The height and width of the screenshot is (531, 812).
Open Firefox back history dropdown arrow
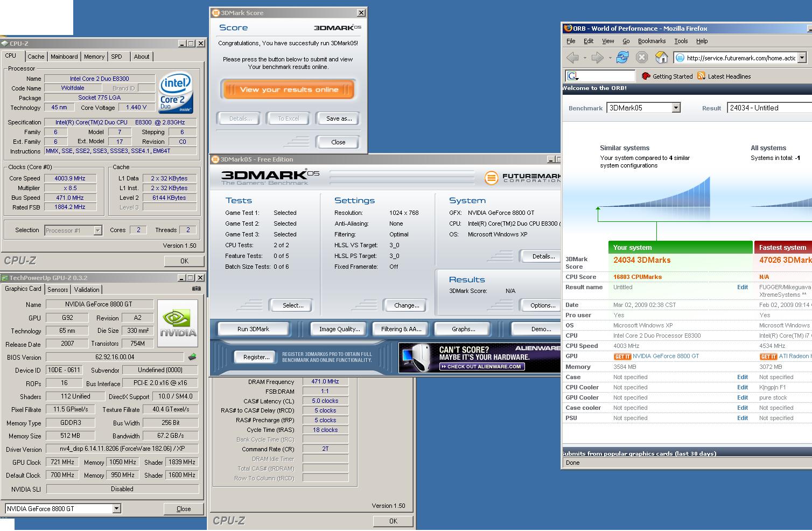pyautogui.click(x=584, y=58)
